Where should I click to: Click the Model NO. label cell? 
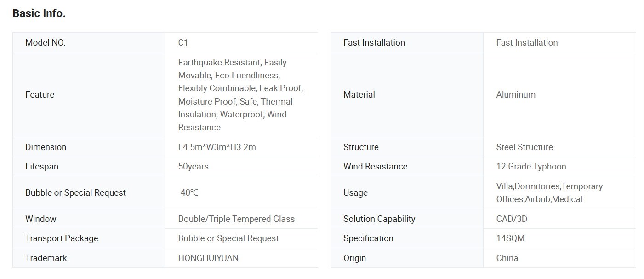[x=89, y=42]
